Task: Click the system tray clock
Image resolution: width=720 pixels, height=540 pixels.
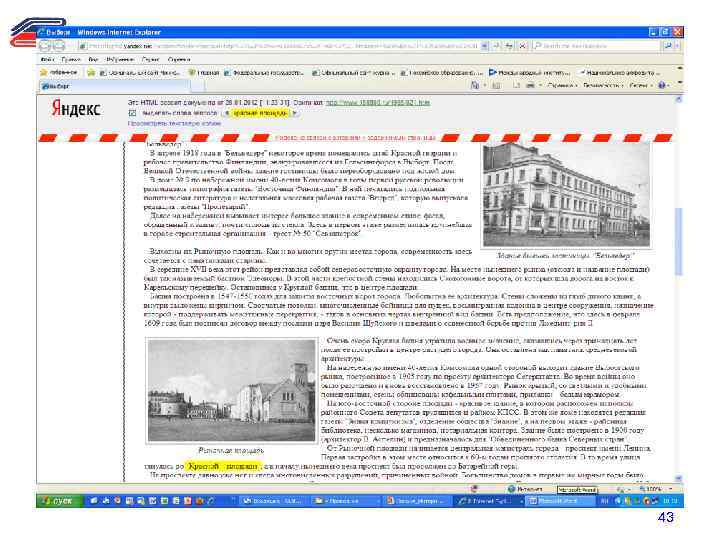Action: 670,501
